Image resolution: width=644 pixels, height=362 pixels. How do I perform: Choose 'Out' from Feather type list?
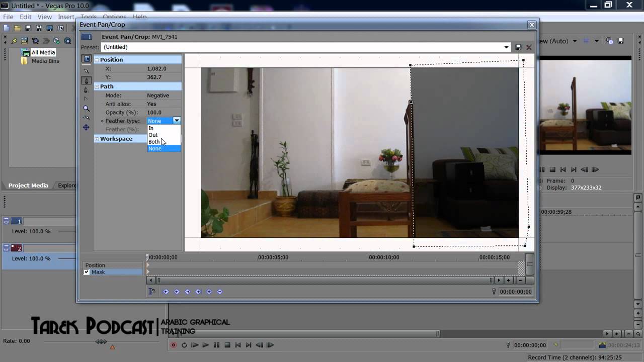pos(164,135)
